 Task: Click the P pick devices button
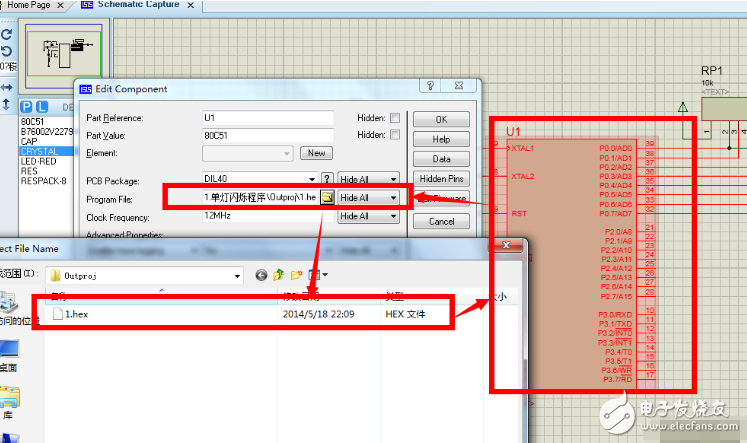point(26,106)
